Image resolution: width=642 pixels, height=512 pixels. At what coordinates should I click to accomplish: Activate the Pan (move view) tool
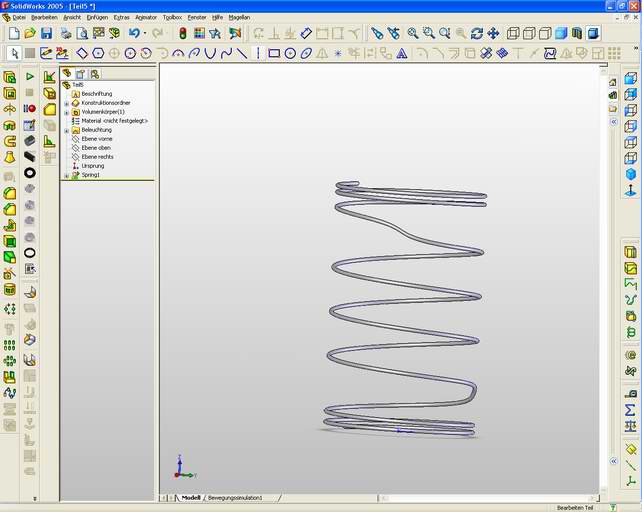[x=493, y=33]
